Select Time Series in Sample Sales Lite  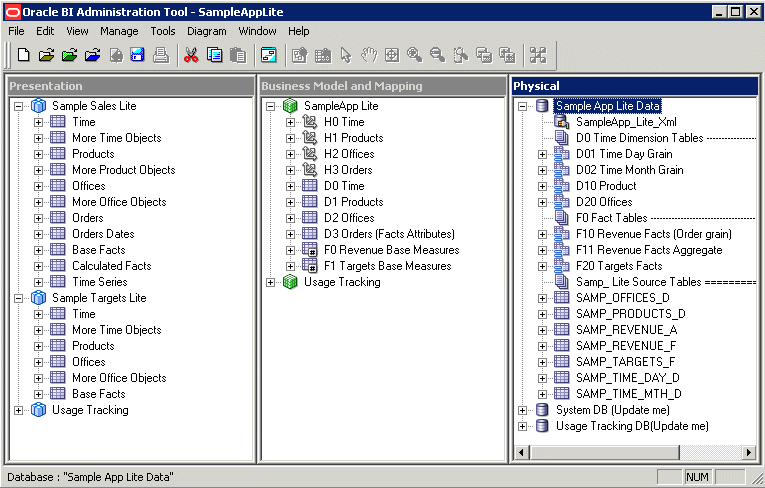(x=100, y=282)
